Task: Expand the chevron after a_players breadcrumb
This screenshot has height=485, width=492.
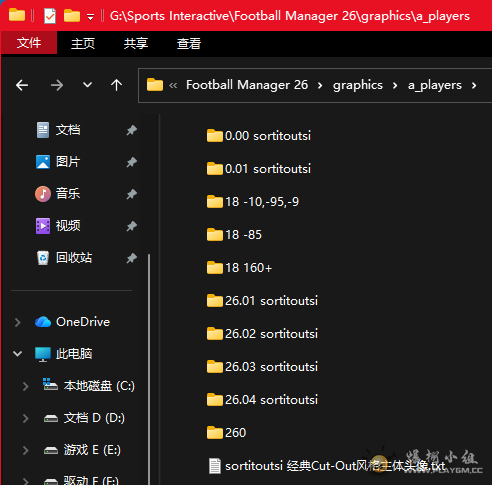Action: tap(474, 86)
